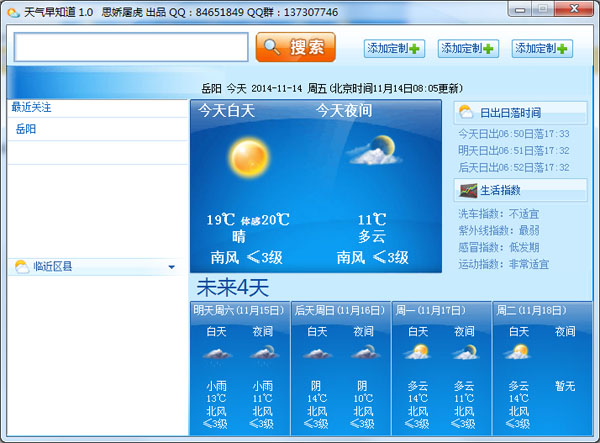Image resolution: width=600 pixels, height=443 pixels.
Task: Click the orange 搜索 search button
Action: click(296, 47)
